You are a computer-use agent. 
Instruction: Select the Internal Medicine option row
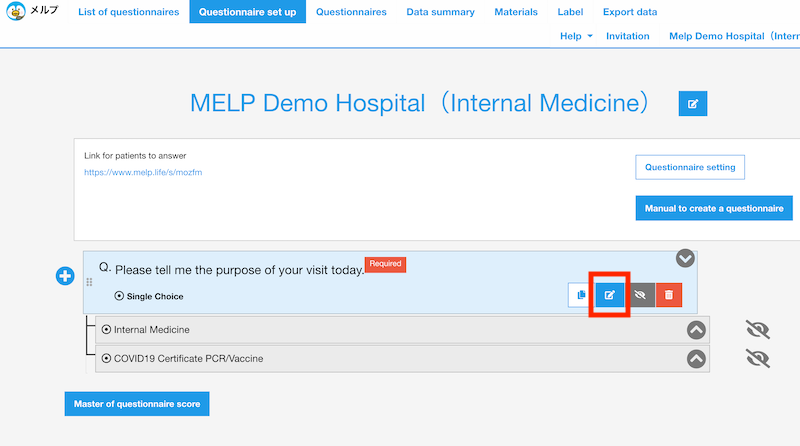tap(402, 330)
